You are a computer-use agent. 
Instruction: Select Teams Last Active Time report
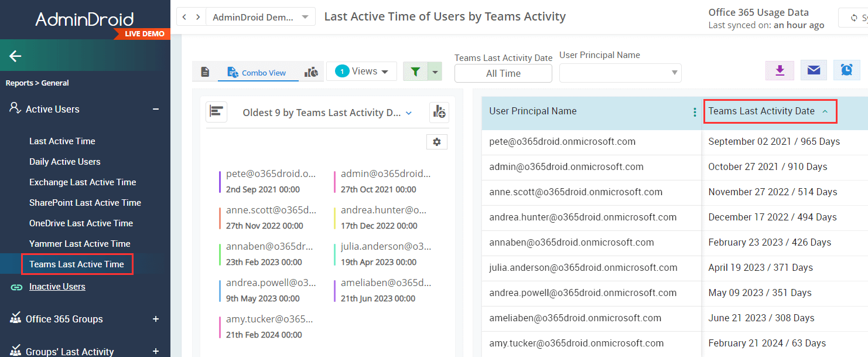(77, 264)
